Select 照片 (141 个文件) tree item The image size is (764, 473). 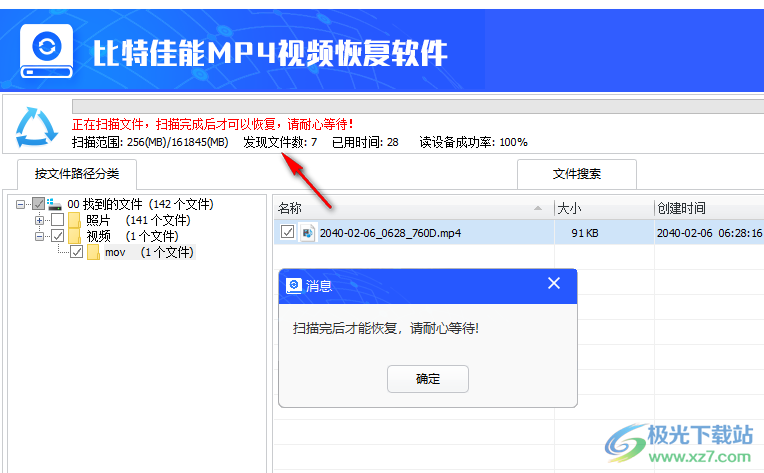138,220
